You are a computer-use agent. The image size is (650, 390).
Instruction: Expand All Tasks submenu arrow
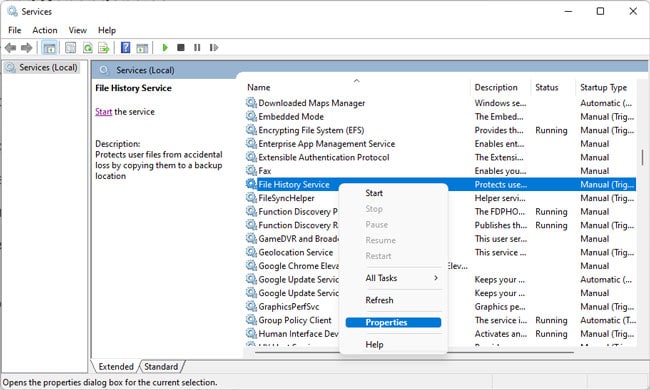click(x=436, y=278)
